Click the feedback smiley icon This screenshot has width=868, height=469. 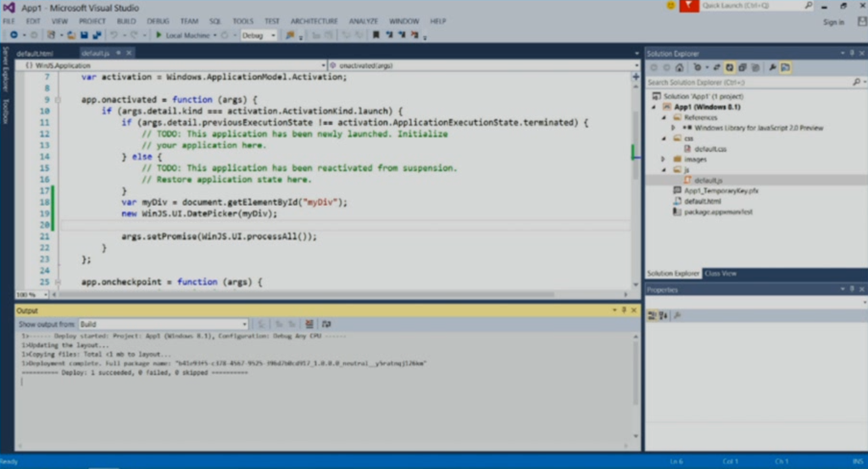point(670,6)
